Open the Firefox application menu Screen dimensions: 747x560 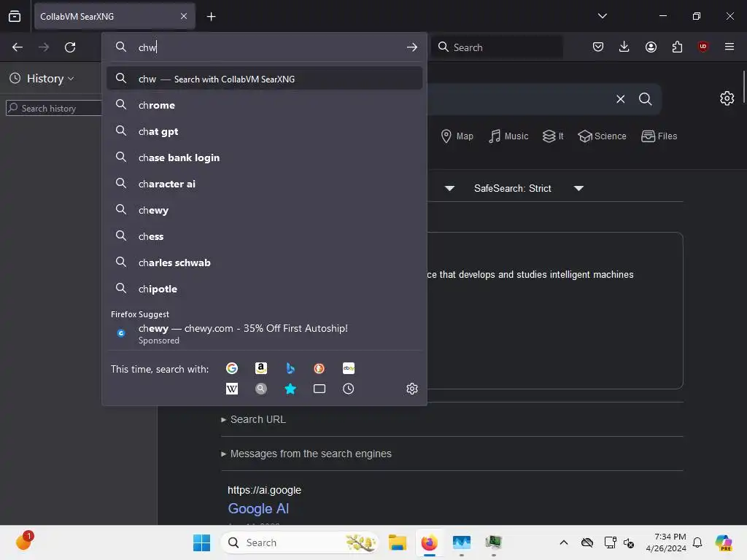point(729,47)
